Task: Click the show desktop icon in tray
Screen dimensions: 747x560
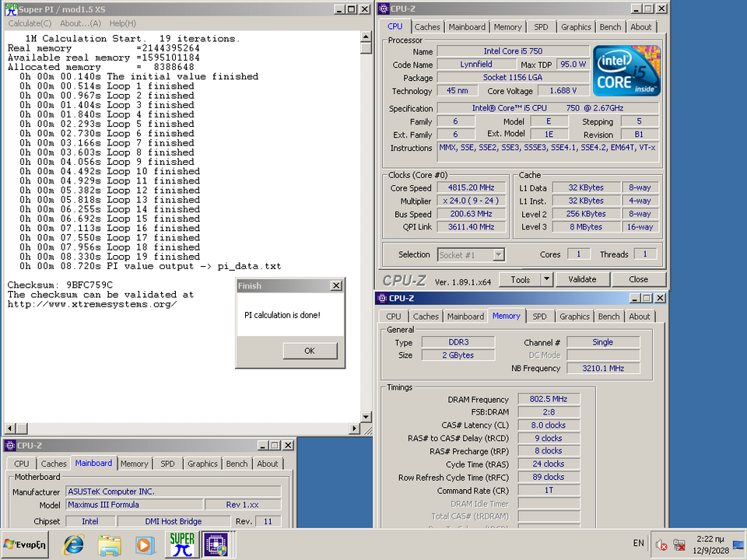Action: [x=738, y=544]
